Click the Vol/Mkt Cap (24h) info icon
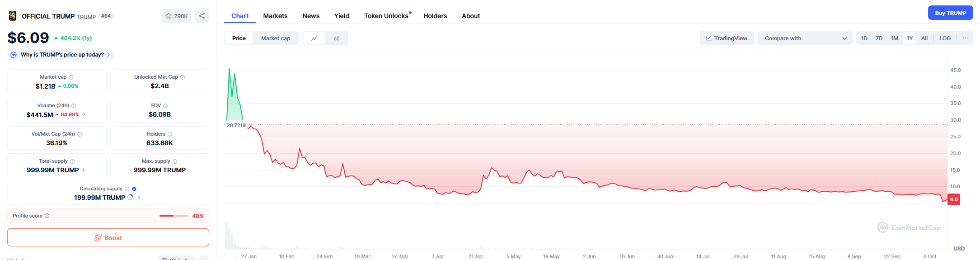The image size is (980, 260). click(x=80, y=134)
